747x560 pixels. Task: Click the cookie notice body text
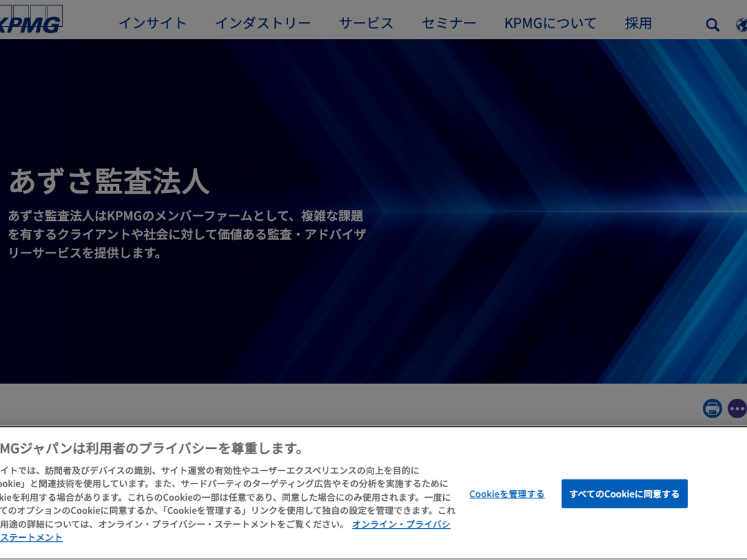click(x=224, y=497)
